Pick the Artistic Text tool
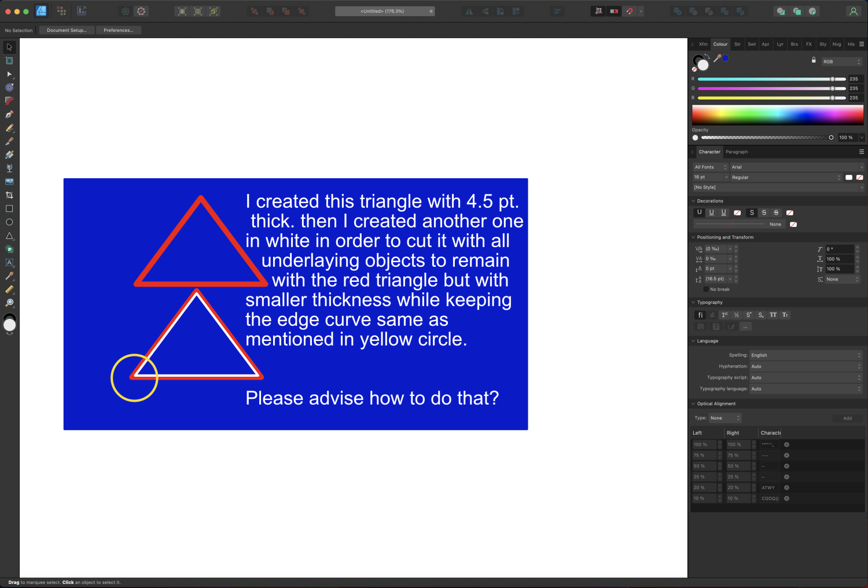The image size is (868, 588). click(9, 263)
